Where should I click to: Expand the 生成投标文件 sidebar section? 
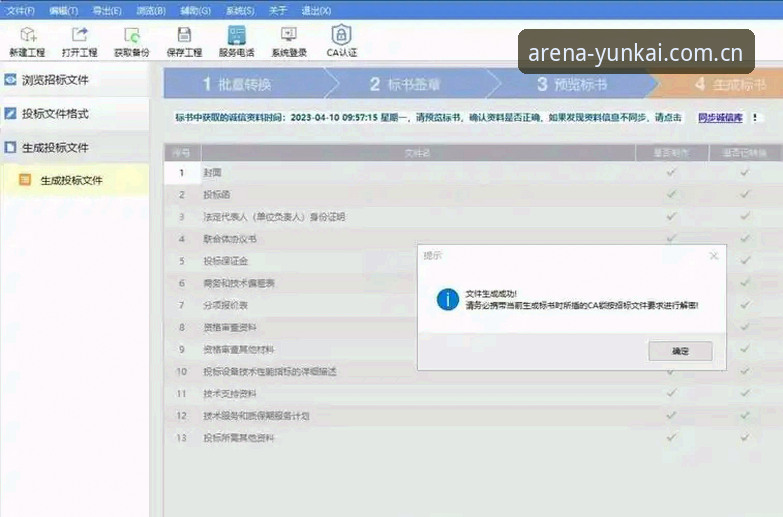(75, 147)
